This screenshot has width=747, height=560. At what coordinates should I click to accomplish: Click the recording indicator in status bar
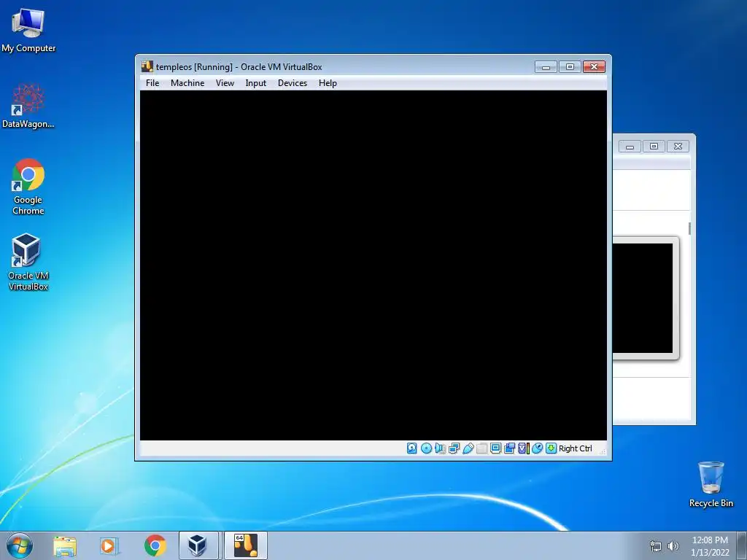[x=509, y=448]
